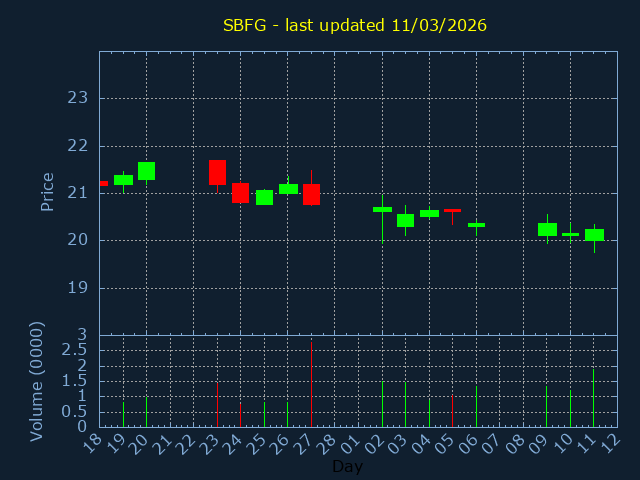Click the 2.5 volume tick label

[75, 350]
